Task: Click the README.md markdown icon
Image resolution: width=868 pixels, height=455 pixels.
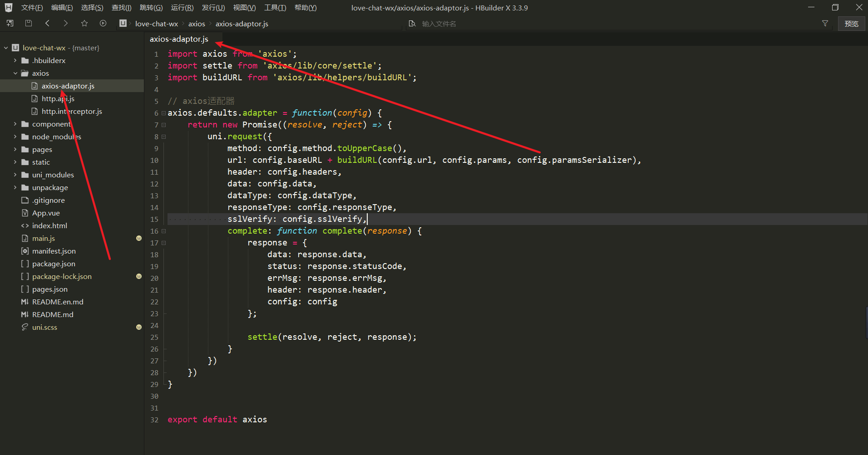Action: [25, 314]
